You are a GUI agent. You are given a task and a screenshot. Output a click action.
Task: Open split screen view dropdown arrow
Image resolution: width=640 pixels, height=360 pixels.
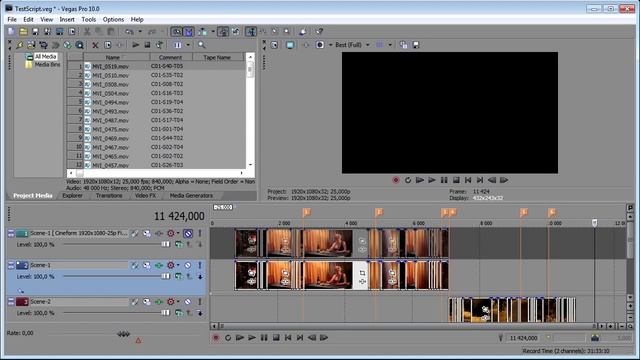point(330,45)
